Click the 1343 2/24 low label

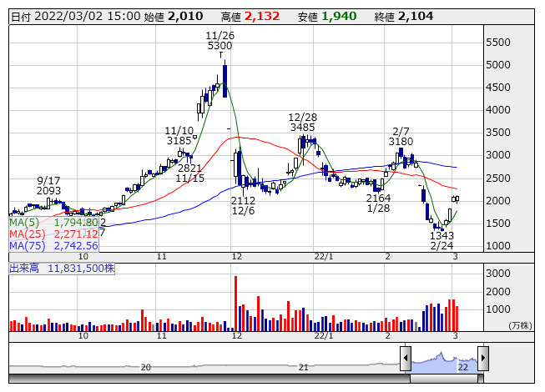pos(442,240)
